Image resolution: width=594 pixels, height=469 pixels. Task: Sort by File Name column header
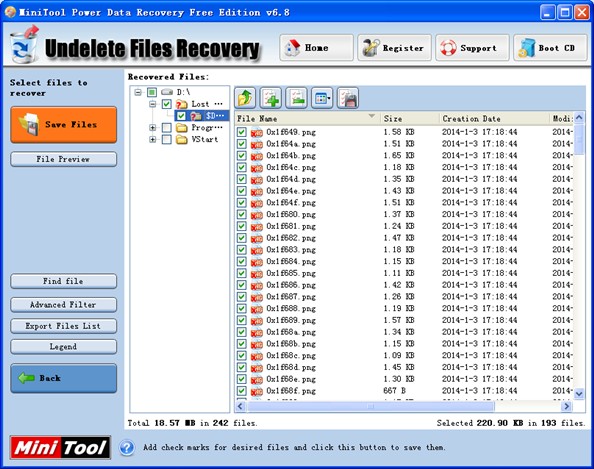coord(307,119)
